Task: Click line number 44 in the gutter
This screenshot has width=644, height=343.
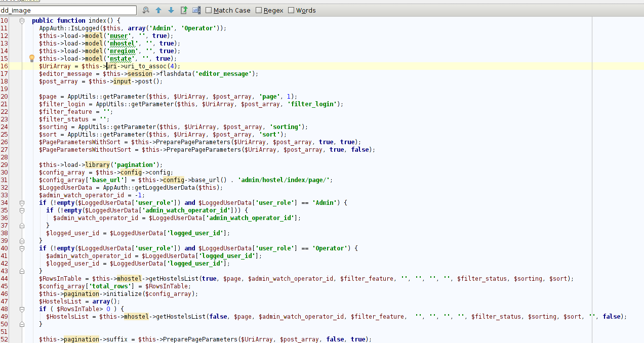Action: tap(4, 279)
